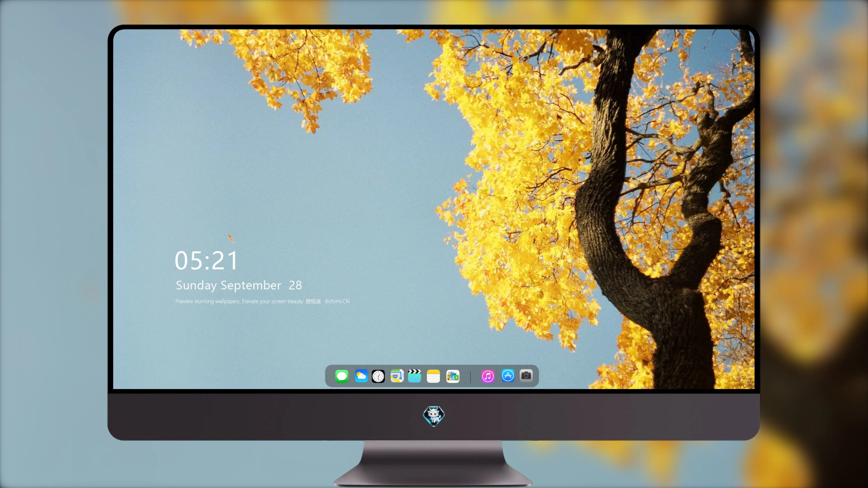Launch Maps from the dock
868x488 pixels.
click(x=397, y=376)
